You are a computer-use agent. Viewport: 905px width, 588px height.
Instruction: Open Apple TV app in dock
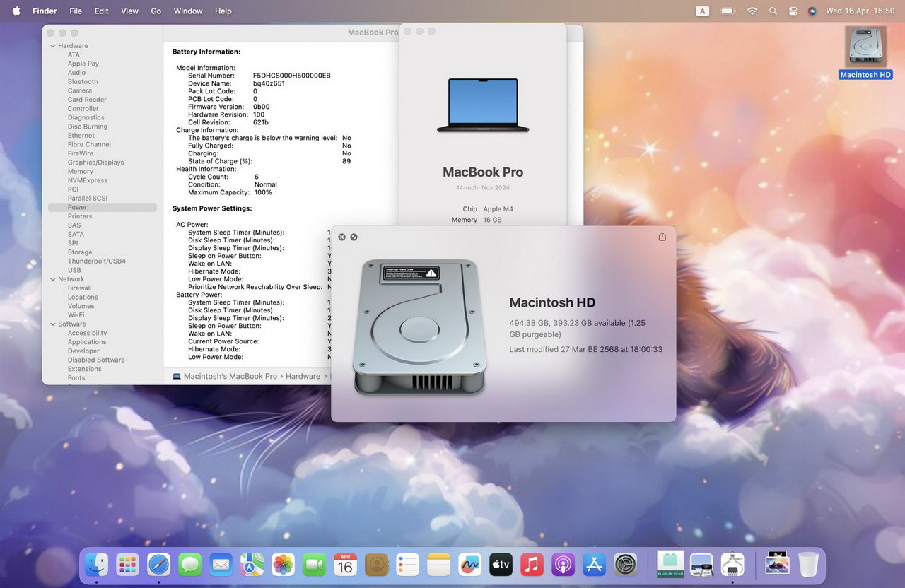pyautogui.click(x=501, y=565)
